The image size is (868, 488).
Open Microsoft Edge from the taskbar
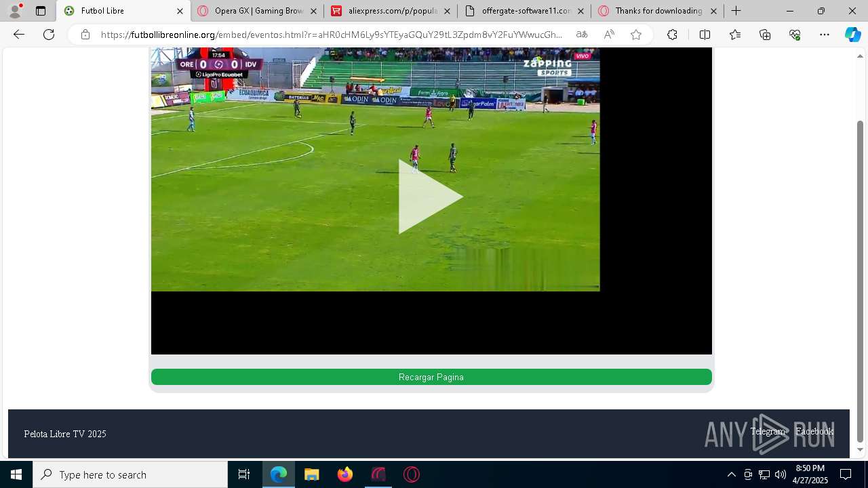(279, 474)
